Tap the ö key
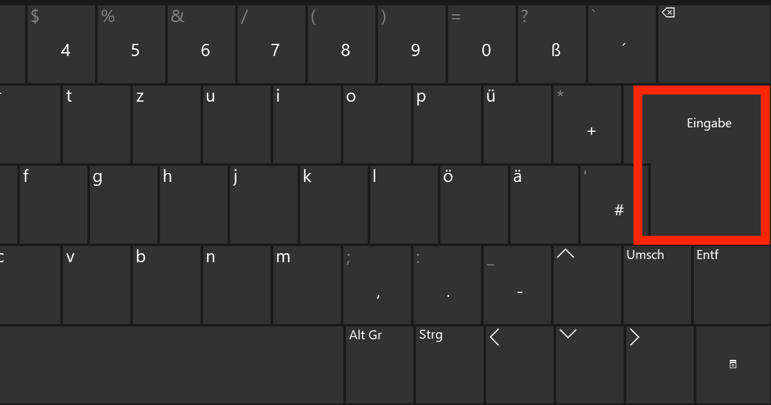Viewport: 771px width, 405px height. point(474,204)
